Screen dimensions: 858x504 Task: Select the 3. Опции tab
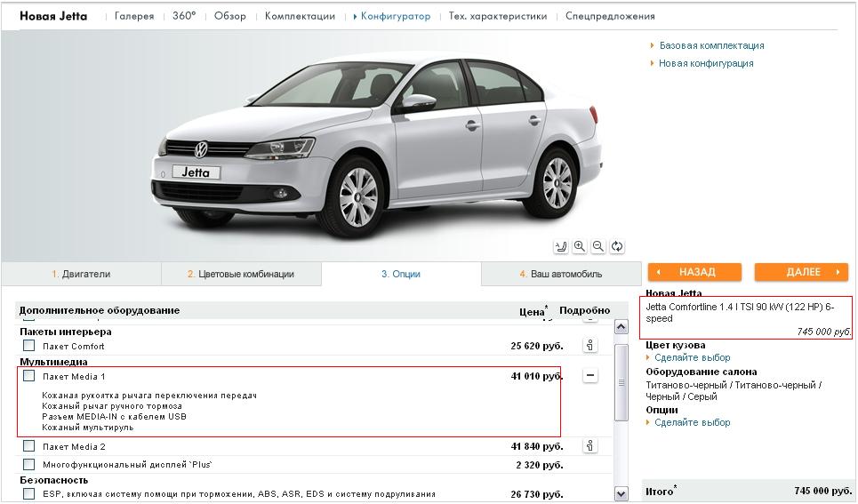[401, 274]
